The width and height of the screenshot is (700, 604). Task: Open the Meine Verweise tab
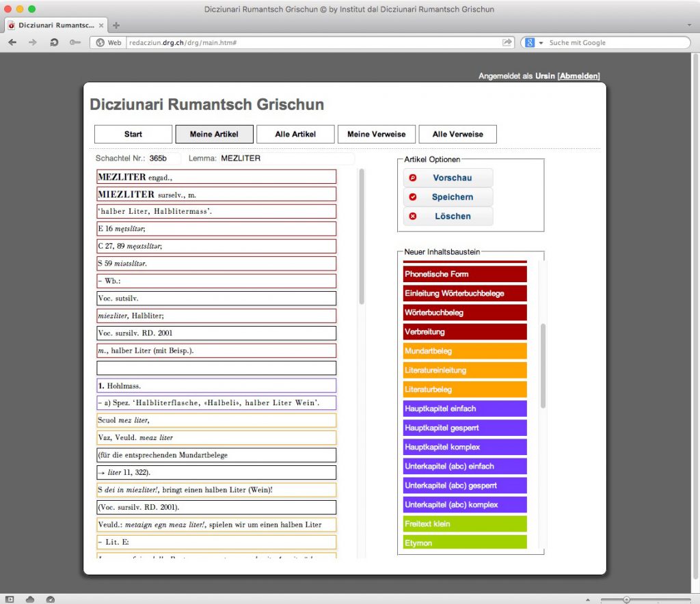click(x=377, y=135)
